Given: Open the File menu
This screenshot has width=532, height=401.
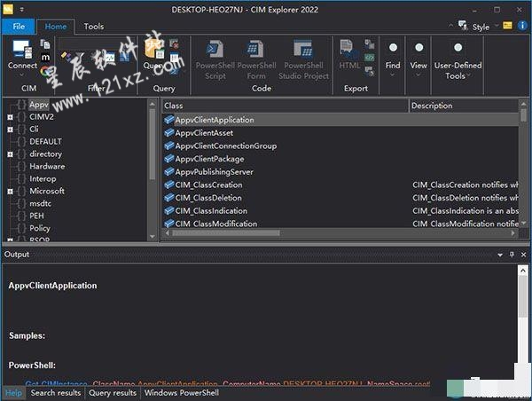Looking at the screenshot, I should 19,27.
